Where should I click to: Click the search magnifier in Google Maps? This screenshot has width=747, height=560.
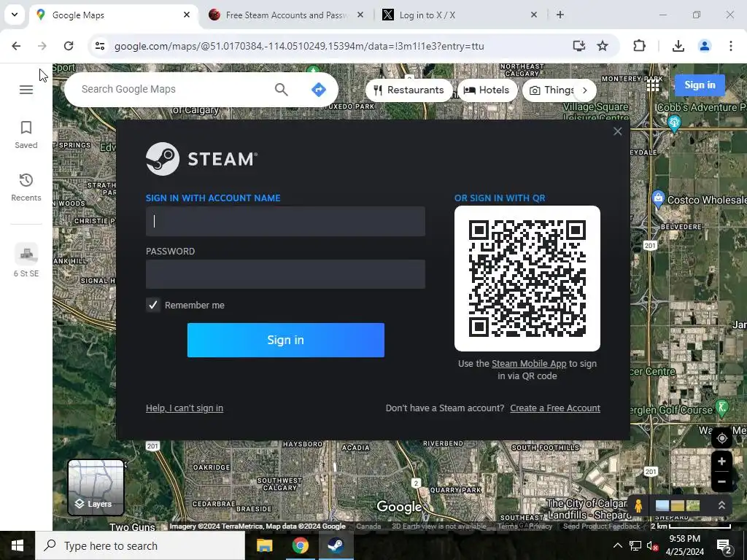coord(281,89)
